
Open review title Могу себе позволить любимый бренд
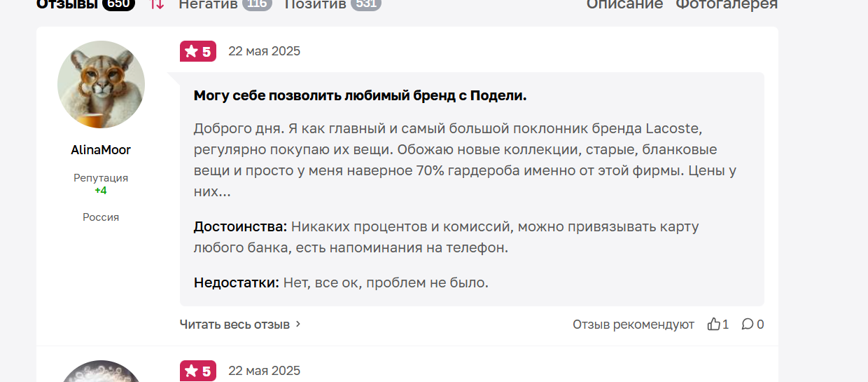click(x=360, y=95)
